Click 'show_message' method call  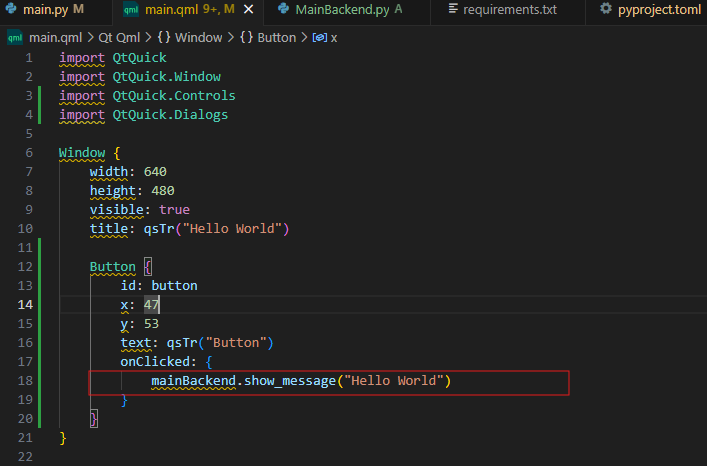290,381
